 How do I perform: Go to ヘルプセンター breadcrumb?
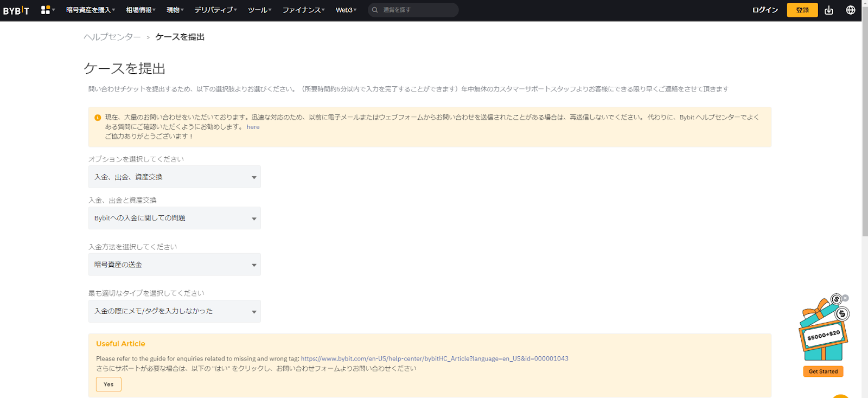click(x=112, y=37)
